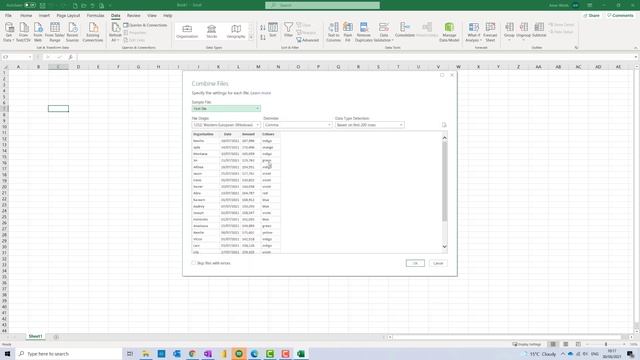Switch to the View tab
This screenshot has width=640, height=360.
152,16
